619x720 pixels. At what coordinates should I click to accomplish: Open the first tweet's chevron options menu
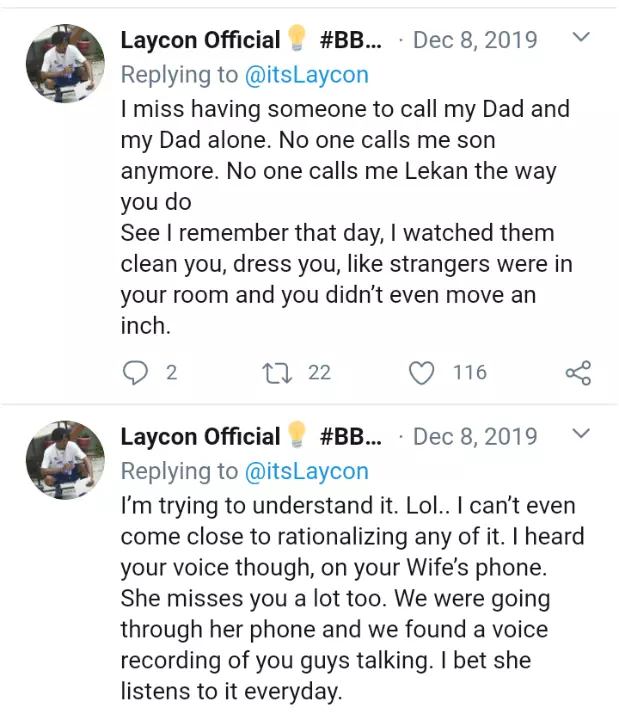580,39
